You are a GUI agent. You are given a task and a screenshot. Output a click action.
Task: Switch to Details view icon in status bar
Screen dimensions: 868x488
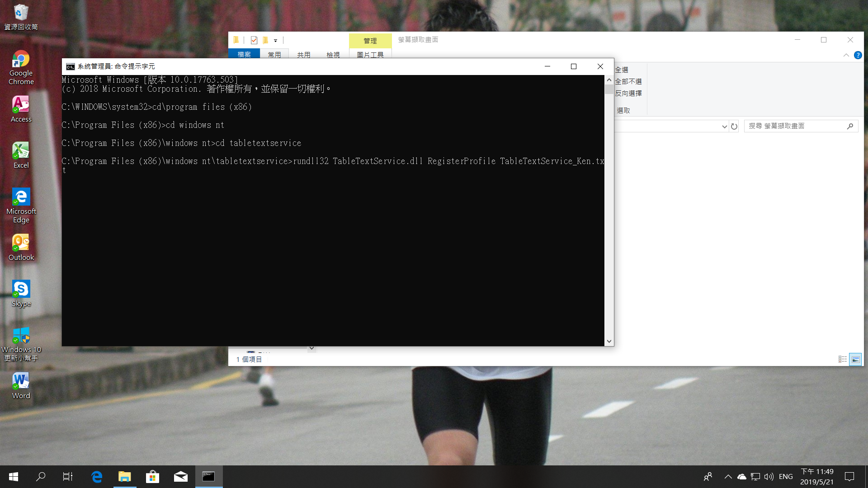(x=843, y=359)
